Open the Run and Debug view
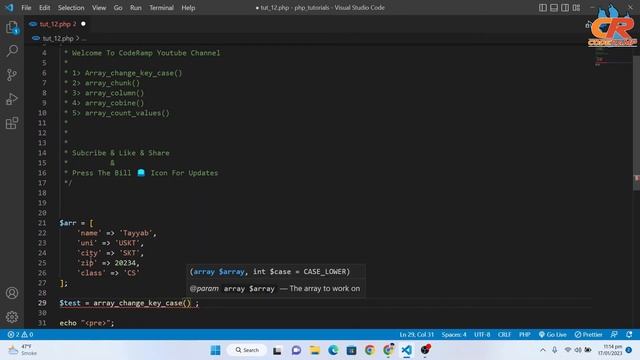This screenshot has height=360, width=640. pyautogui.click(x=12, y=99)
